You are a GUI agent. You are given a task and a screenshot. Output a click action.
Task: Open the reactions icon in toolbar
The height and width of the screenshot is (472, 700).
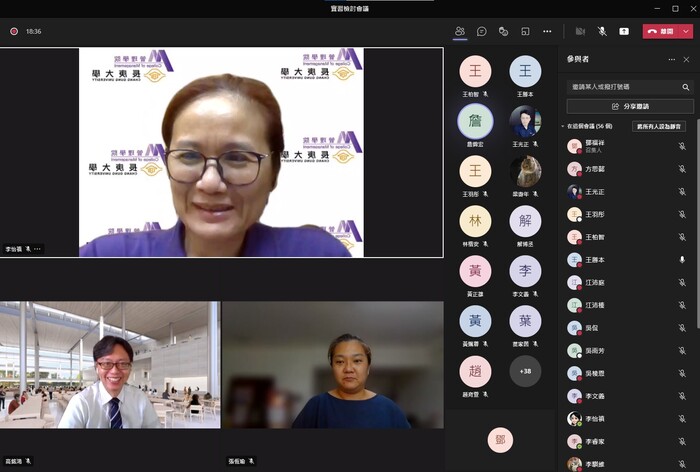(x=504, y=31)
